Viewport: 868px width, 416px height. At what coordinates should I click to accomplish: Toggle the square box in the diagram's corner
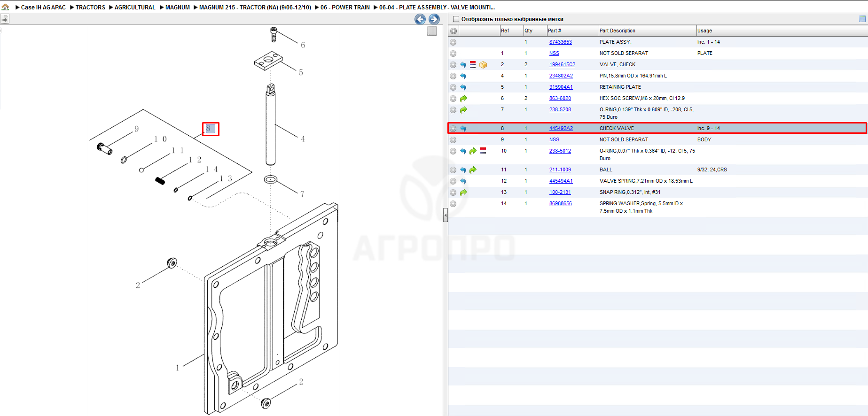click(432, 31)
